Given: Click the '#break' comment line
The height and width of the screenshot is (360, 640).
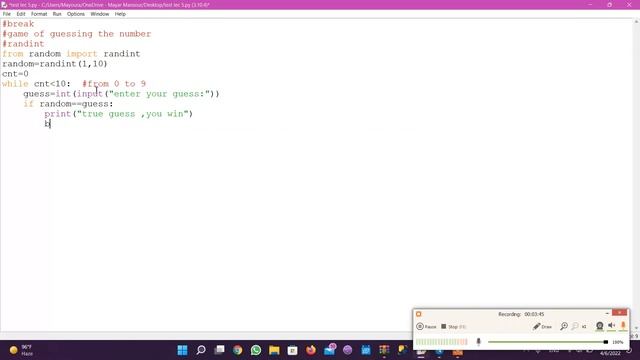Looking at the screenshot, I should 18,24.
